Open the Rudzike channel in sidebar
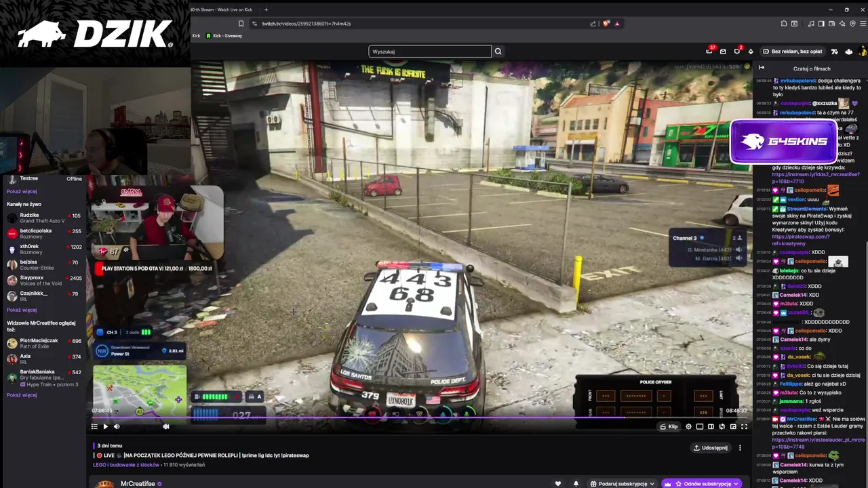 tap(44, 218)
